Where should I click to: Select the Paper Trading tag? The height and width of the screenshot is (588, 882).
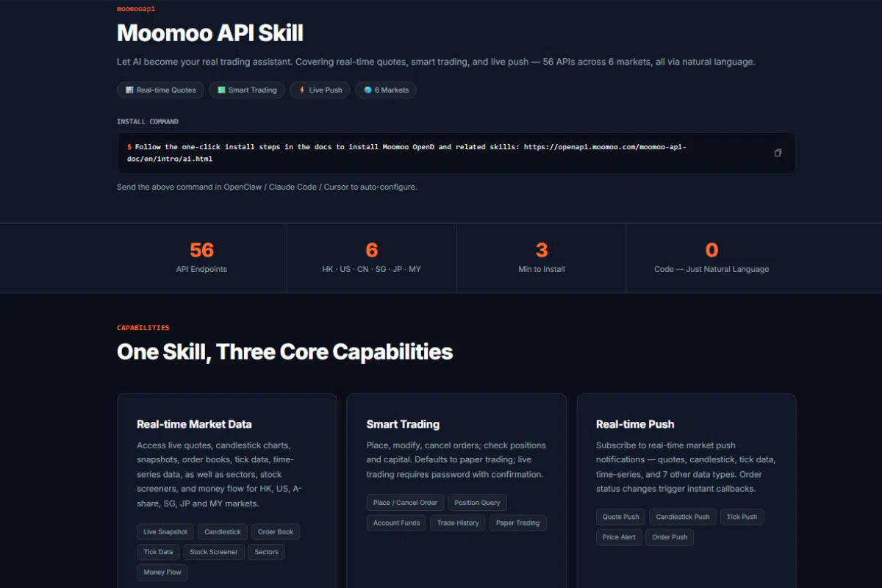(517, 523)
